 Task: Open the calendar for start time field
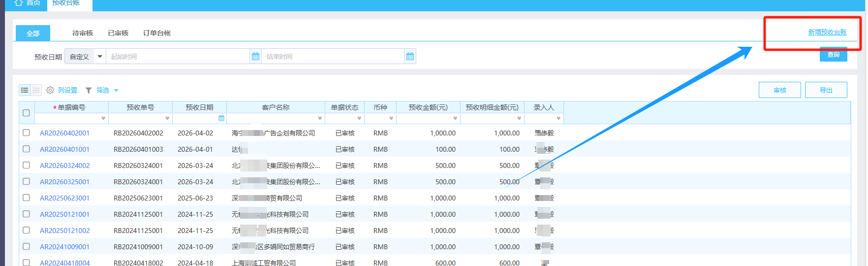[x=255, y=57]
